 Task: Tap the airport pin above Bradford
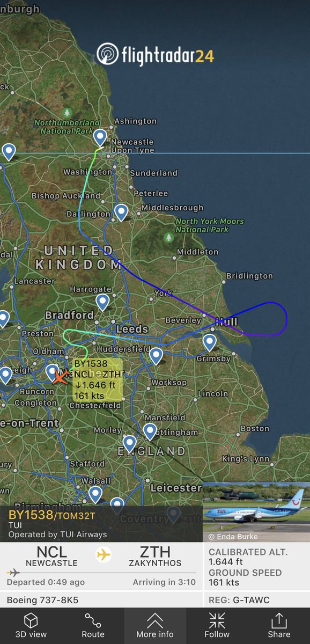(x=102, y=303)
